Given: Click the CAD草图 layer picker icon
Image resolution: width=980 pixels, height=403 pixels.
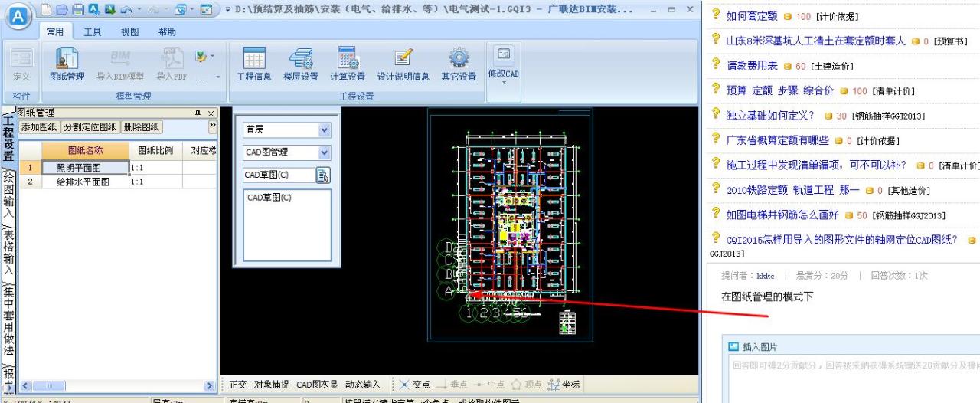Looking at the screenshot, I should (323, 175).
